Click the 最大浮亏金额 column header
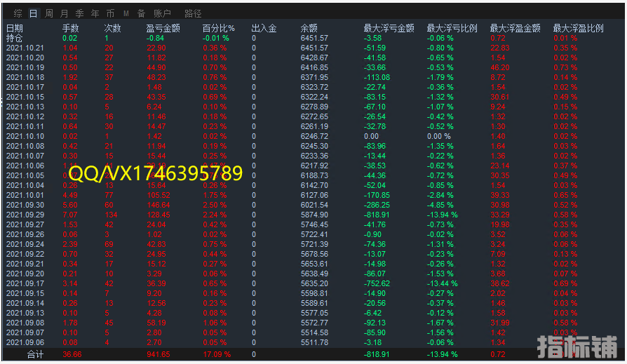The height and width of the screenshot is (364, 627). pyautogui.click(x=388, y=29)
